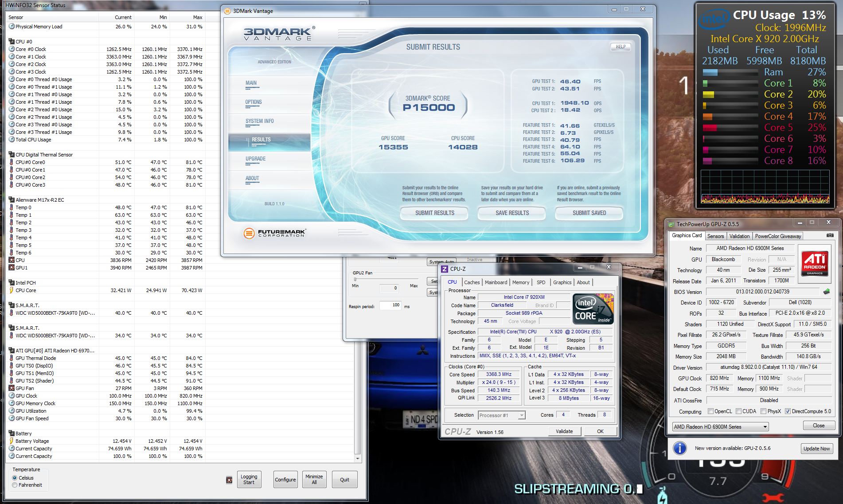Screen dimensions: 843x504
Task: Click the blue information icon in update notice
Action: 680,448
